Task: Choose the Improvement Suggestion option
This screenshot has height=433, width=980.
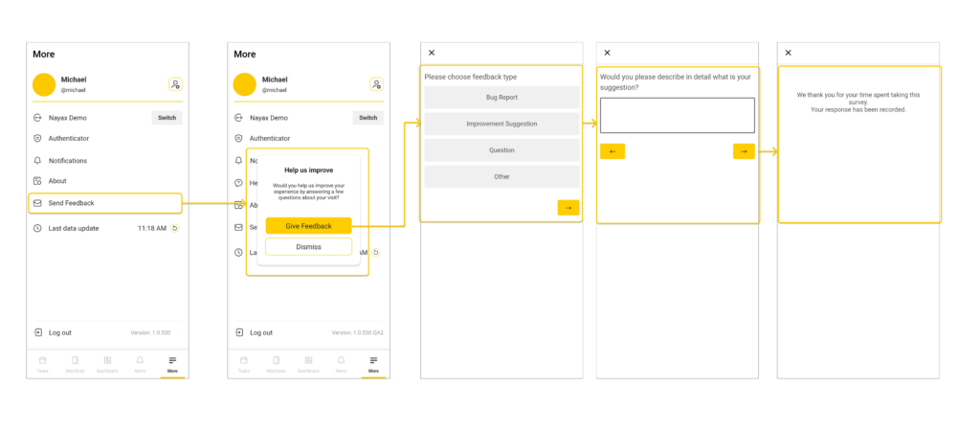Action: pyautogui.click(x=501, y=124)
